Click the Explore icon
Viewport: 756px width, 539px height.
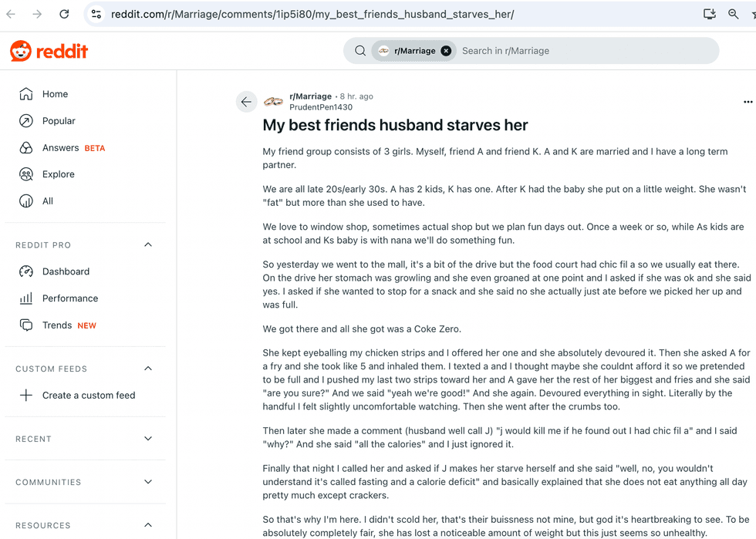[x=26, y=174]
